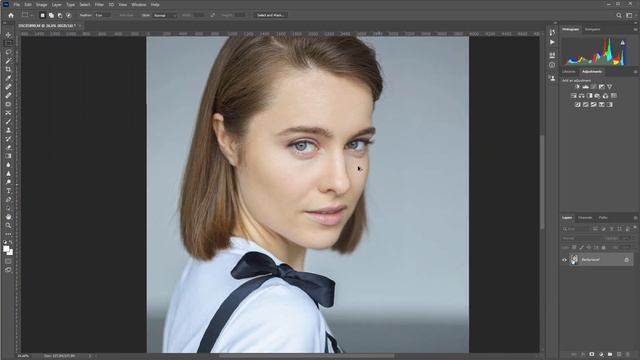Choose Subtract from selection mode
This screenshot has width=640, height=360.
(60, 15)
